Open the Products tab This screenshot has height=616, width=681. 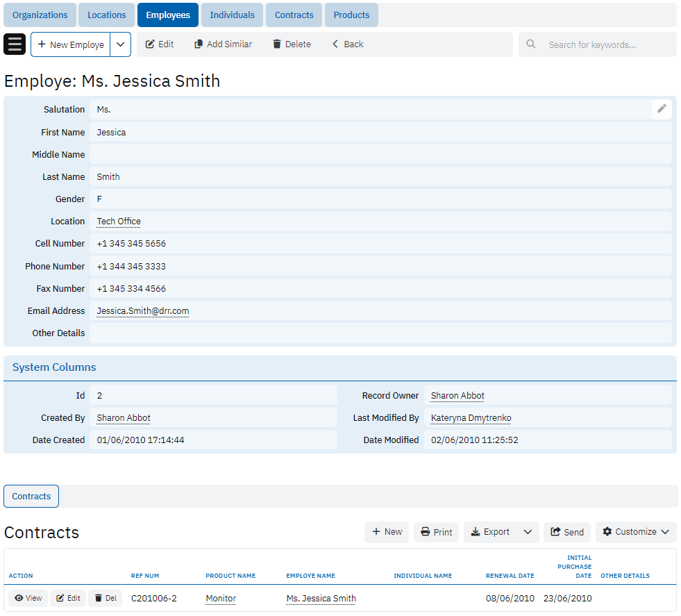pyautogui.click(x=351, y=15)
